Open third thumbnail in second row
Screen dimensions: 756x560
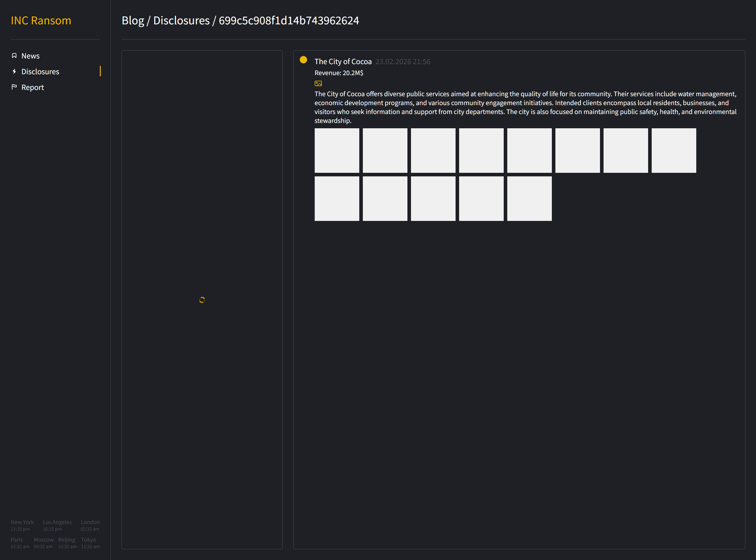coord(433,199)
